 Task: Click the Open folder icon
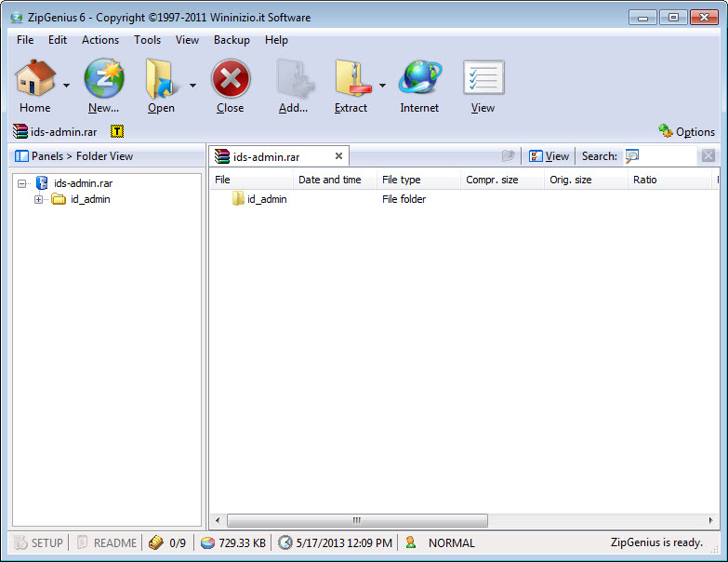(x=161, y=78)
